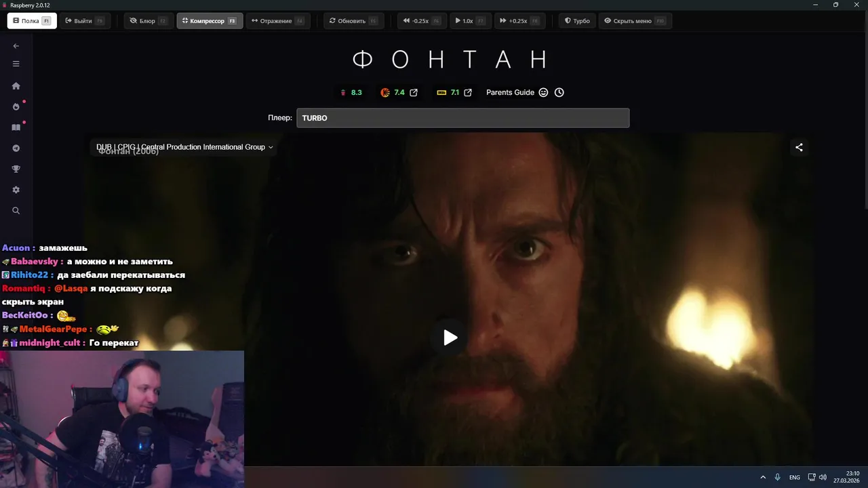The width and height of the screenshot is (868, 488).
Task: Click the smiley face icon by Parents Guide
Action: (x=543, y=92)
